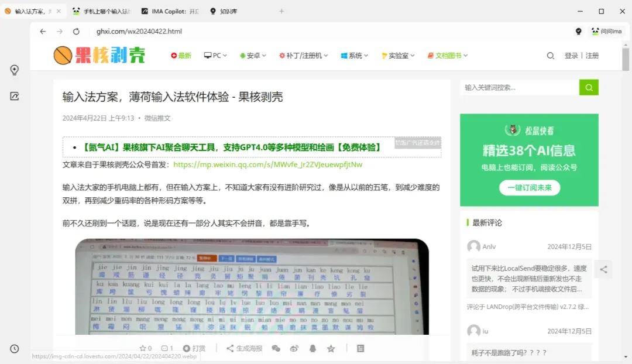This screenshot has width=632, height=364.
Task: Click the green search submit swatch button
Action: pos(589,87)
